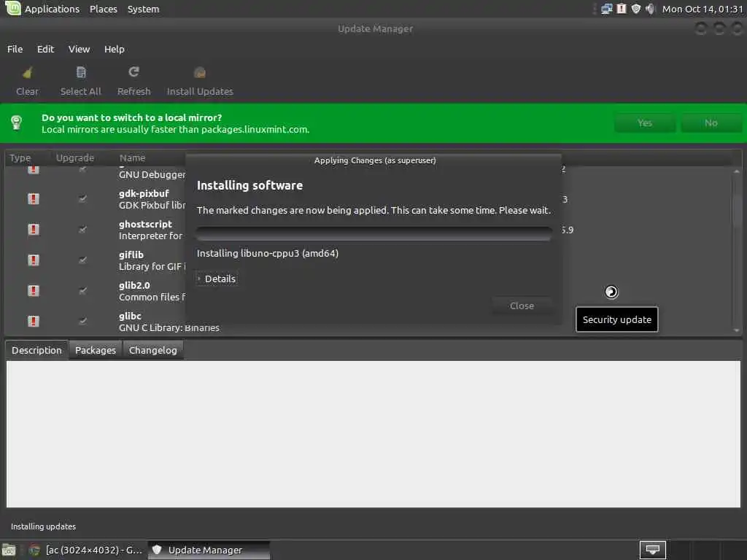Click scrollbar down arrow in update list
This screenshot has width=747, height=560.
pyautogui.click(x=737, y=330)
